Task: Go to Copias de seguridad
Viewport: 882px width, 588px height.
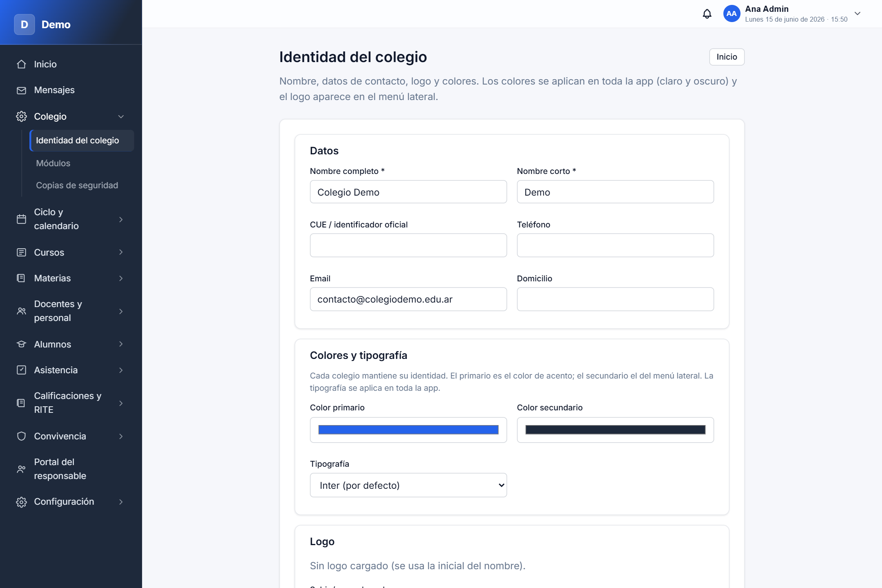Action: pos(77,185)
